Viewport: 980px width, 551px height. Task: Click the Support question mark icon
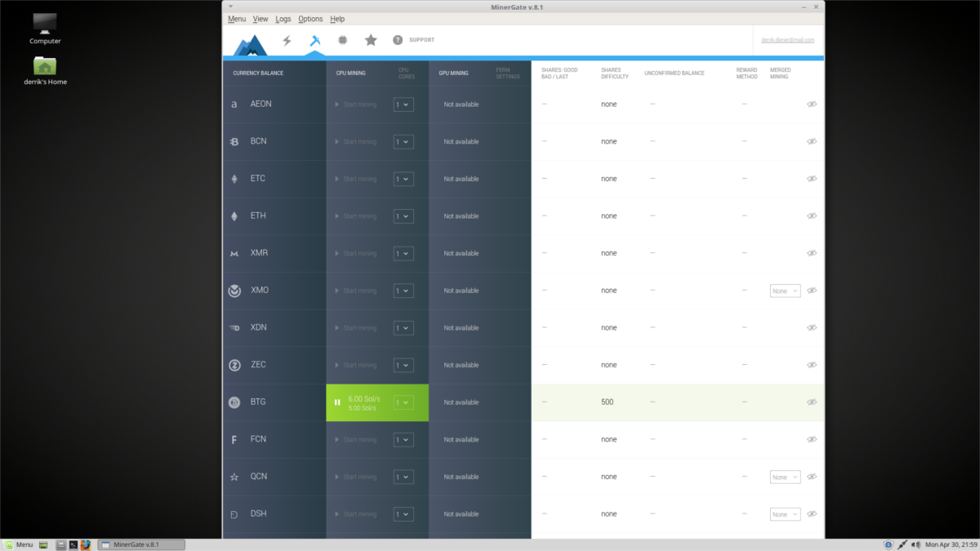[398, 40]
